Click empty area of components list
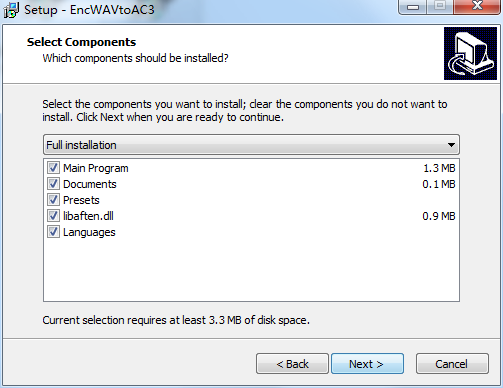This screenshot has width=503, height=388. tap(251, 270)
